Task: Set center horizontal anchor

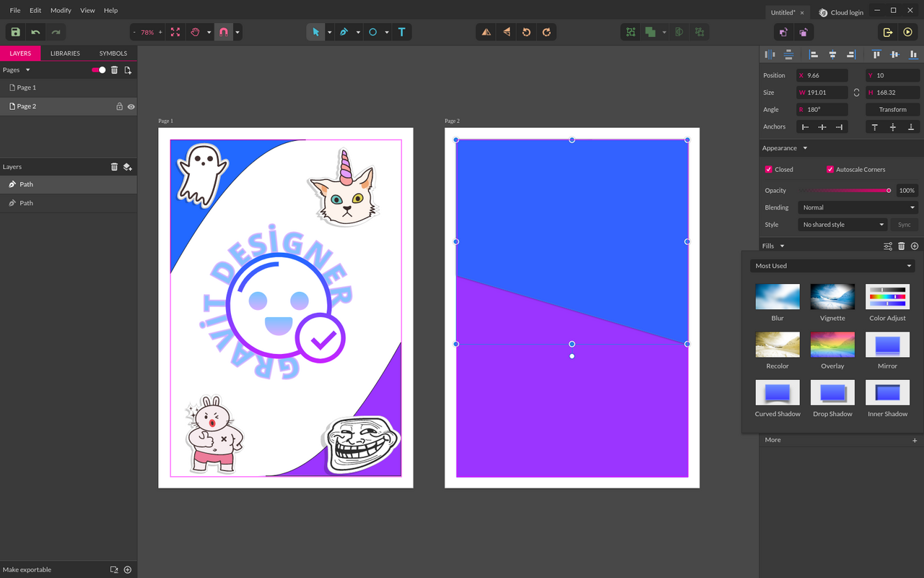Action: (822, 127)
